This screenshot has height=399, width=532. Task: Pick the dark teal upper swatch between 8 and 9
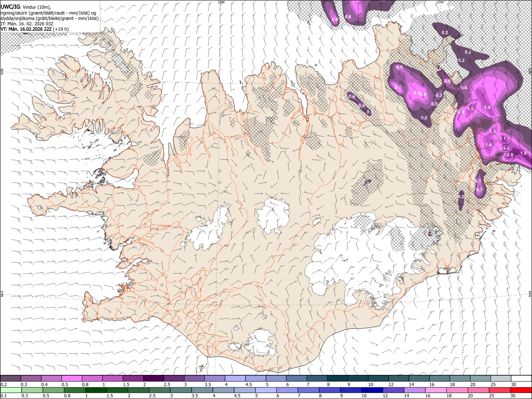[337, 378]
